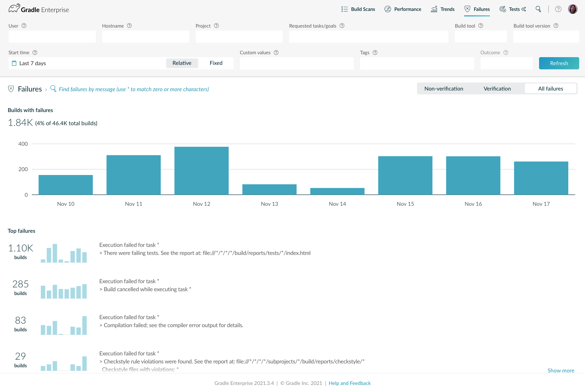The image size is (585, 392).
Task: Click the calendar icon in Start time
Action: point(14,63)
